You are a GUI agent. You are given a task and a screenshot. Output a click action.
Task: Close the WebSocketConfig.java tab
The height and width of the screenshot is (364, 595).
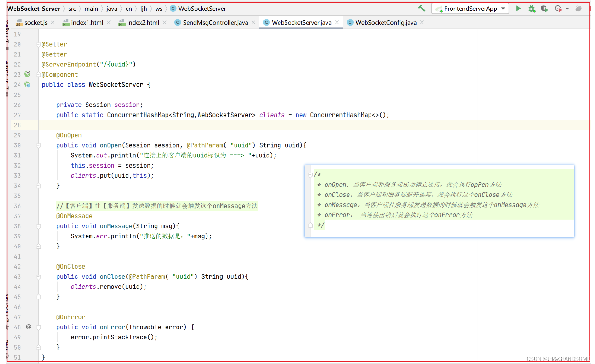(422, 22)
